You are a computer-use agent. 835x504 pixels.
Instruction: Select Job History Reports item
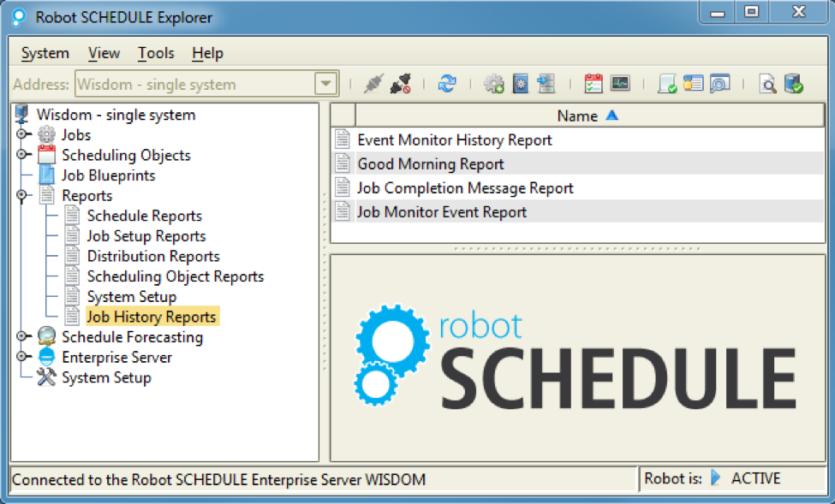point(152,317)
